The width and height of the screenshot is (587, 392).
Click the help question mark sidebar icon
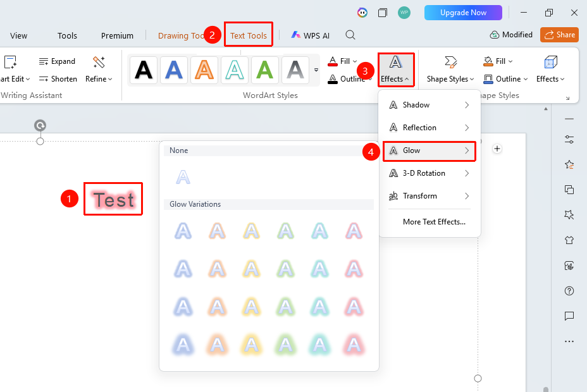[x=569, y=291]
